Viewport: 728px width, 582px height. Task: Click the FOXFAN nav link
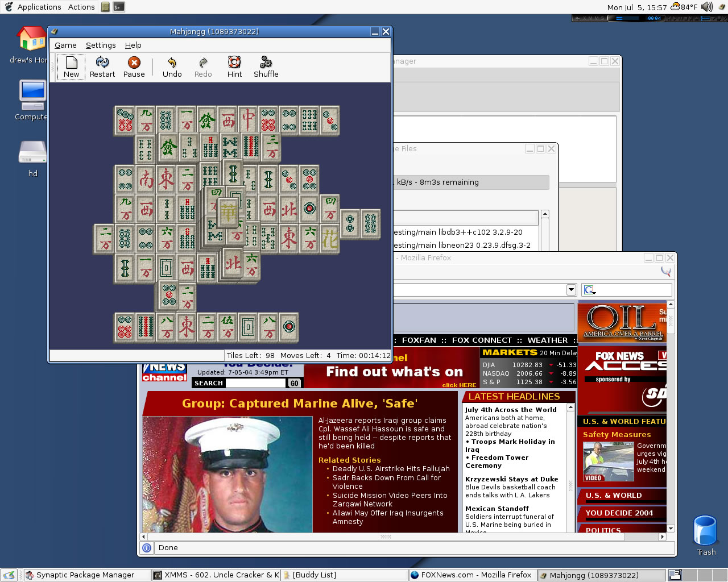pyautogui.click(x=419, y=340)
